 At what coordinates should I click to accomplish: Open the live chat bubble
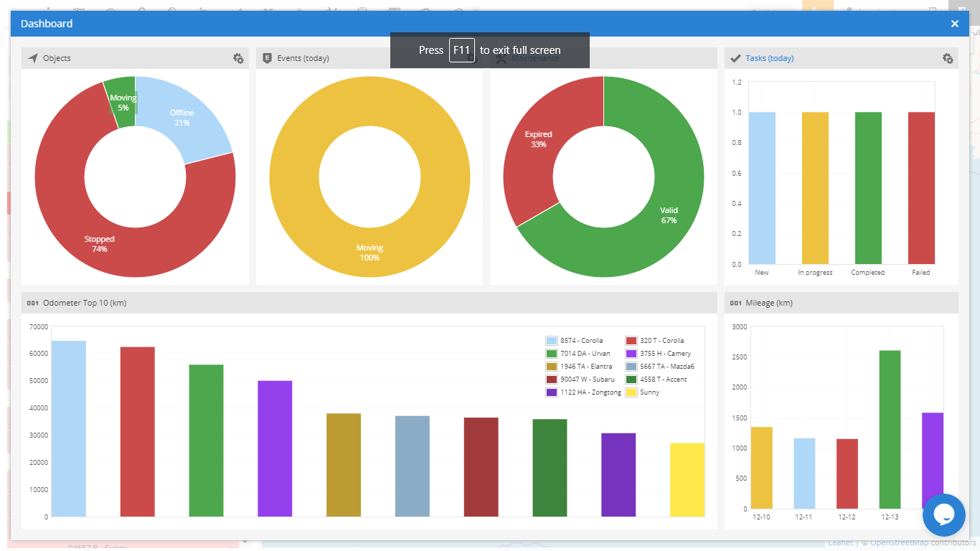[x=943, y=514]
